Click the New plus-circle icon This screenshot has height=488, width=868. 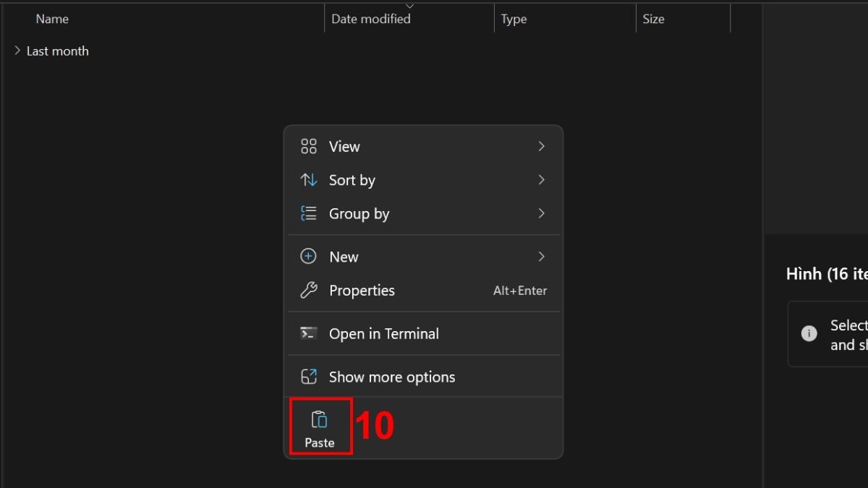[x=309, y=257]
